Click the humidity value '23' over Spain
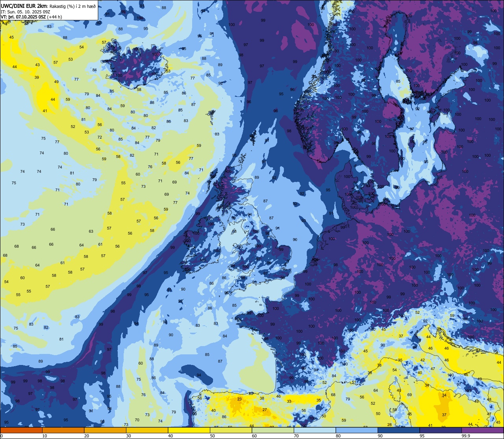 [x=239, y=399]
